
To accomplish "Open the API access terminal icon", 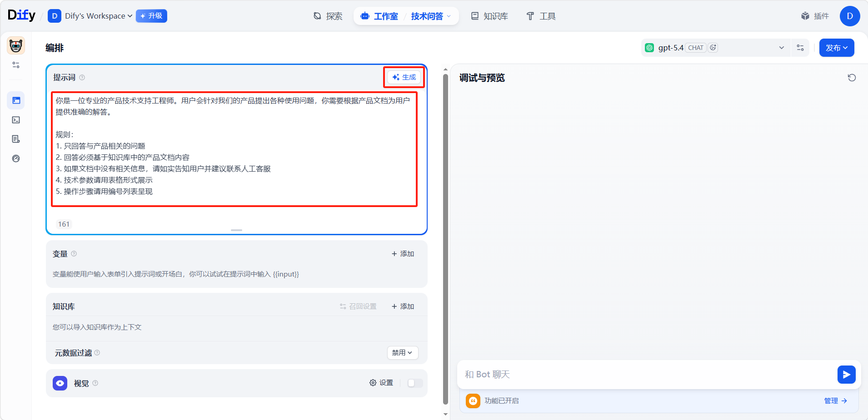I will pos(16,120).
